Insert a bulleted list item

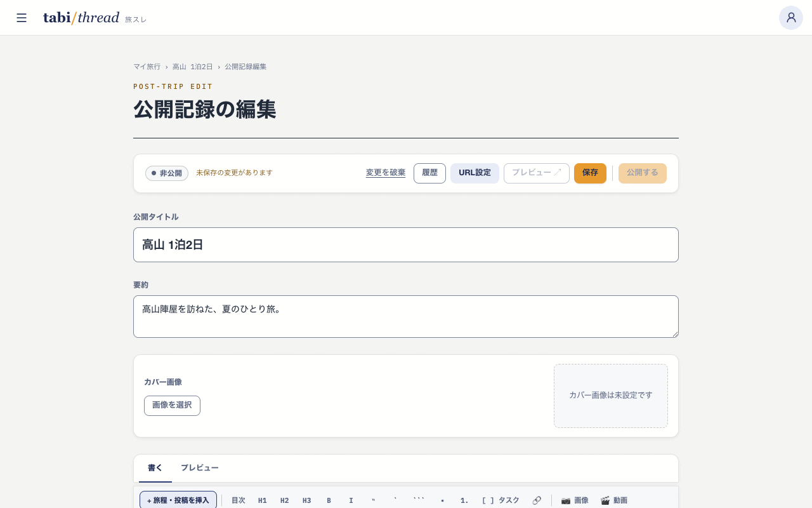click(x=442, y=500)
